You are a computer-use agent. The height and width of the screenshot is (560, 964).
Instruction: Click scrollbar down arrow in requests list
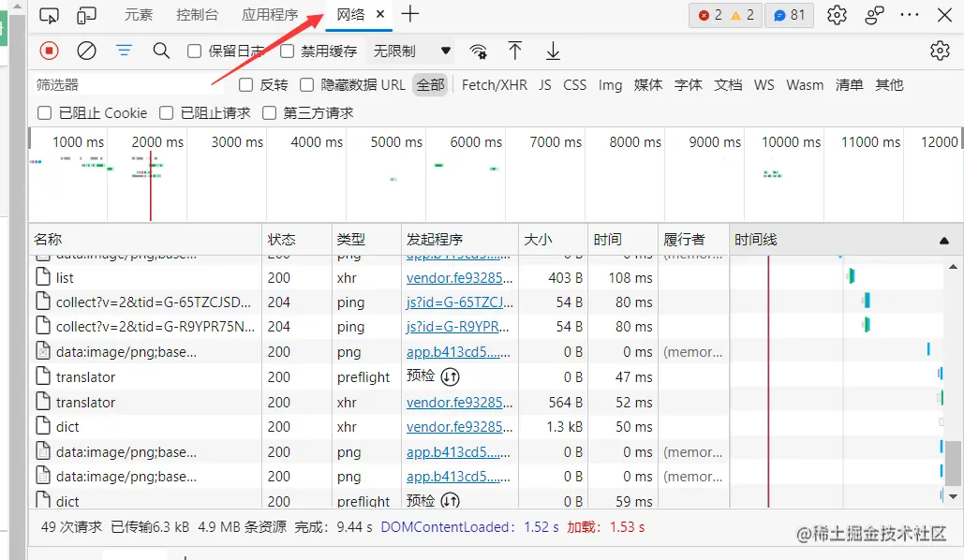[x=953, y=496]
